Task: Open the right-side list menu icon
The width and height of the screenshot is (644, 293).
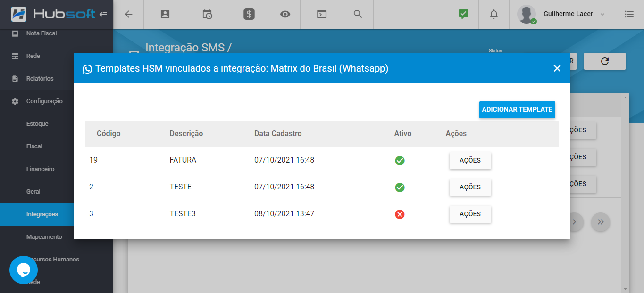Action: click(x=629, y=14)
